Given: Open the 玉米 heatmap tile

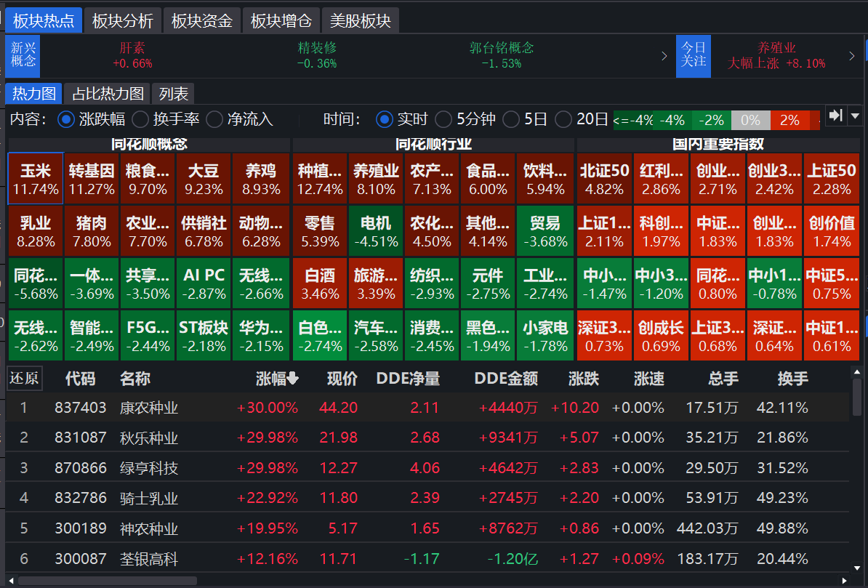Looking at the screenshot, I should [x=36, y=179].
